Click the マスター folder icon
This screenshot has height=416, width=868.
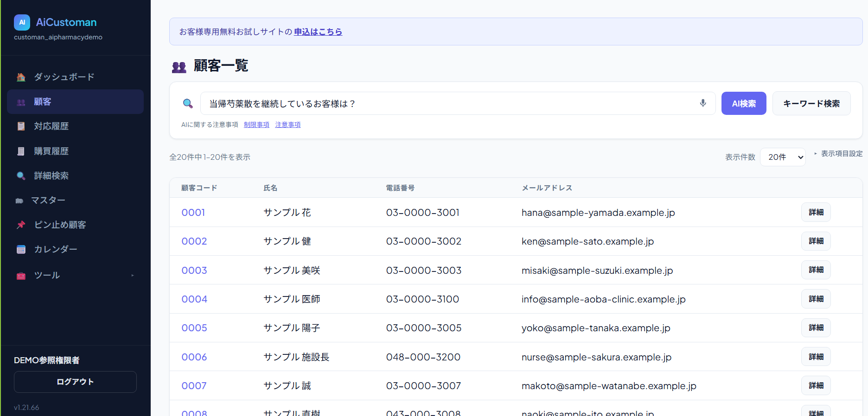pos(19,201)
